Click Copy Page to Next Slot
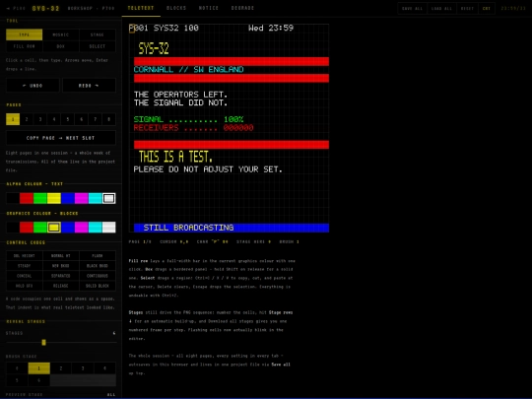The width and height of the screenshot is (532, 399). click(61, 138)
